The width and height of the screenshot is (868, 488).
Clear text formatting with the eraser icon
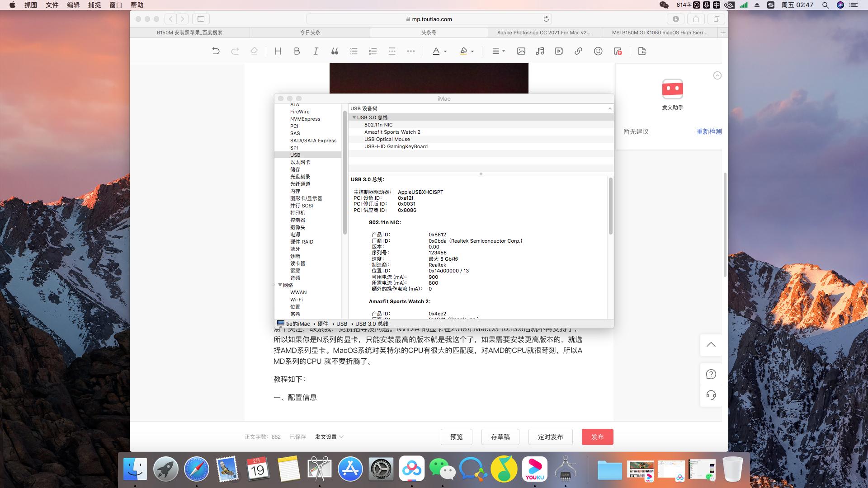coord(254,51)
